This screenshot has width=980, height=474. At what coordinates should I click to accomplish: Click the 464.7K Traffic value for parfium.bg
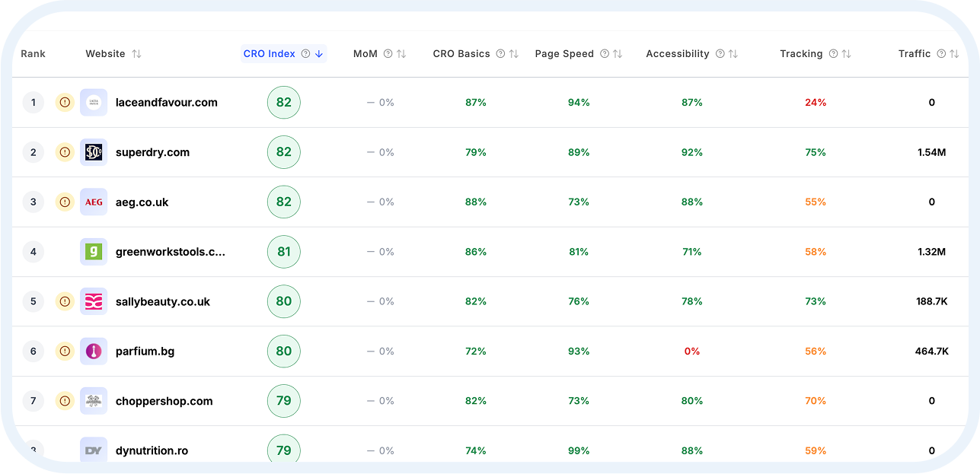(x=932, y=351)
